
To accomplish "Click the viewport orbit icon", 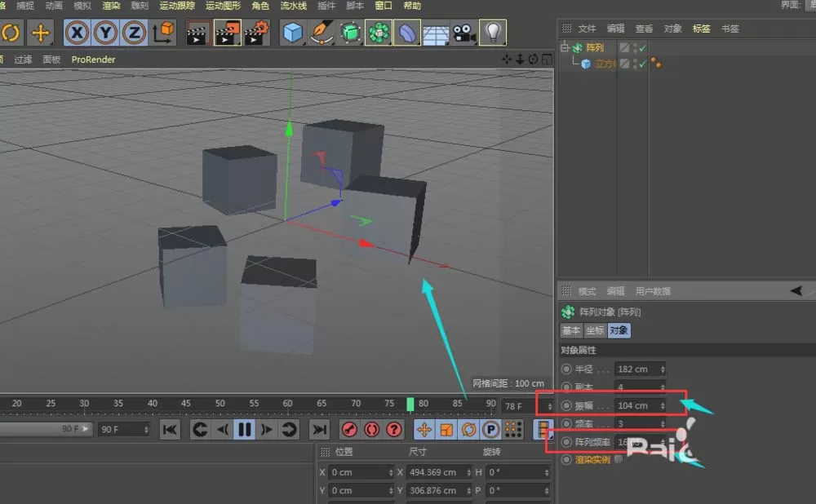I will pos(533,60).
